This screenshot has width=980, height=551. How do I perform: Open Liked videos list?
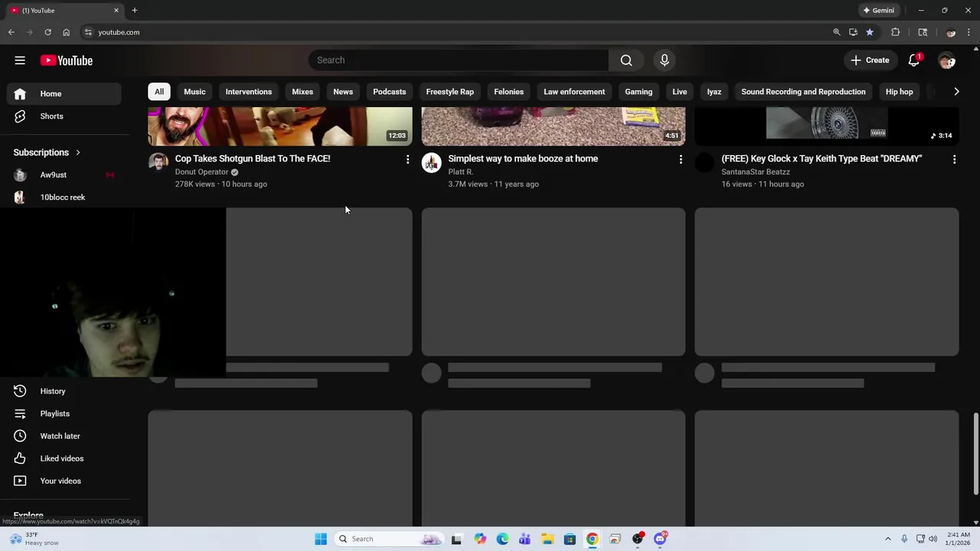[x=64, y=458]
